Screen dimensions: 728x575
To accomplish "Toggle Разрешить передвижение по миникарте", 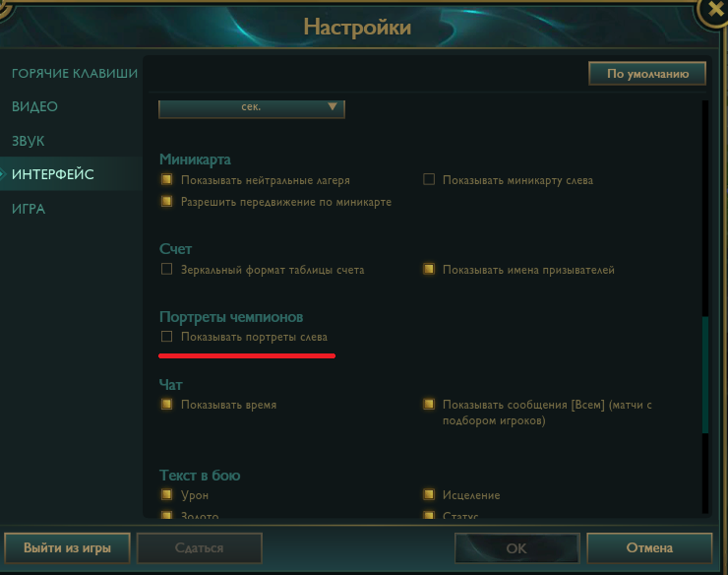I will [x=166, y=201].
